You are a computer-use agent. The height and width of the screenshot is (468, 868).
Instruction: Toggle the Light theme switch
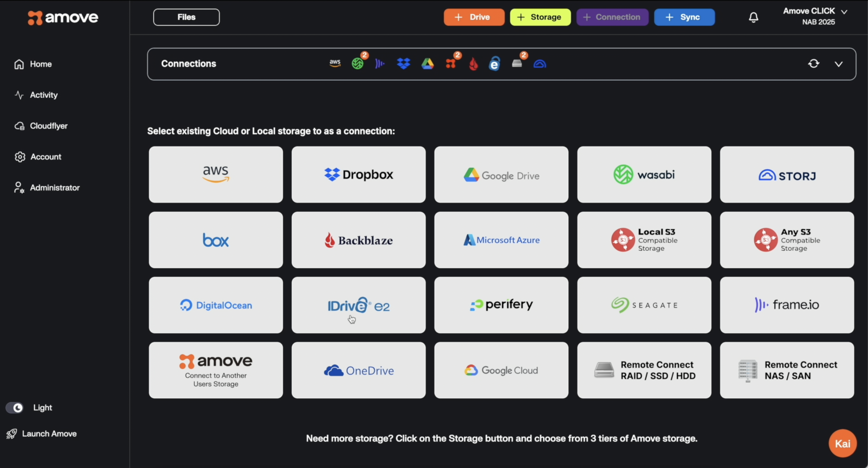coord(14,408)
